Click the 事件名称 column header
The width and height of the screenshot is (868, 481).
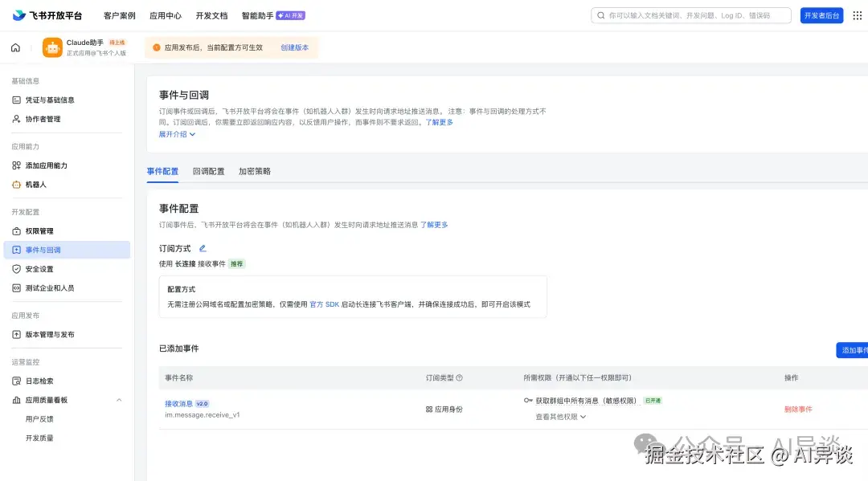coord(178,377)
